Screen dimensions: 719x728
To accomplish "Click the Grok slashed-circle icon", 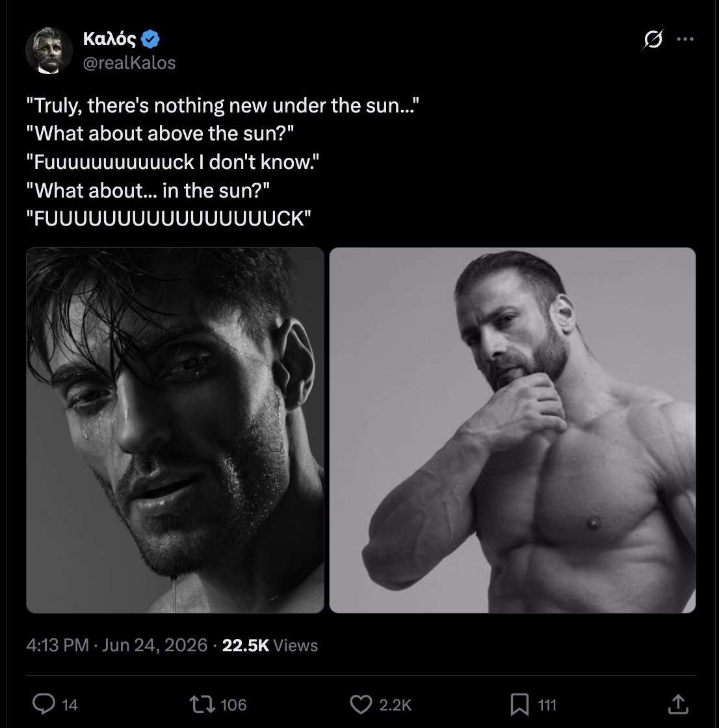I will pyautogui.click(x=653, y=39).
